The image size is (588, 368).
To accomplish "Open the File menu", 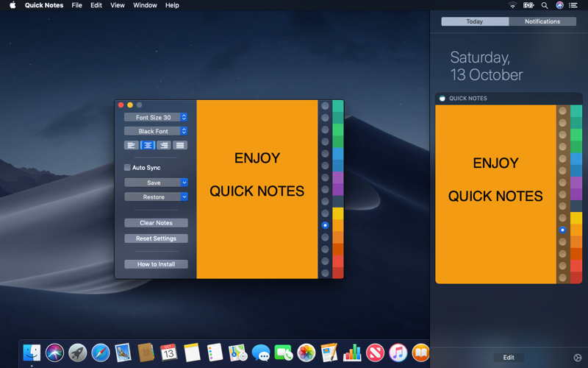I will (x=77, y=5).
